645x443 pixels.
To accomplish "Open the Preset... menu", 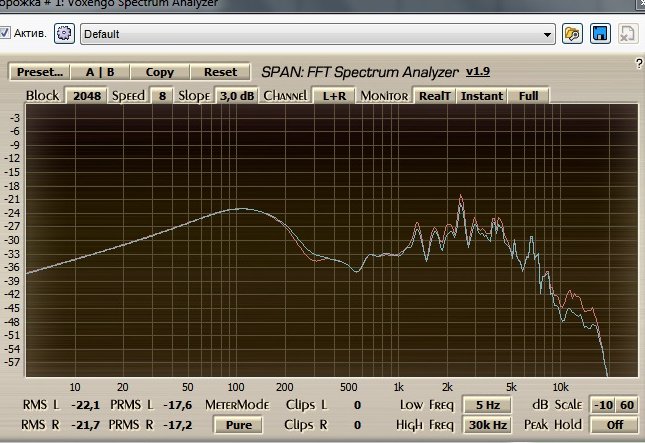I will [x=40, y=72].
